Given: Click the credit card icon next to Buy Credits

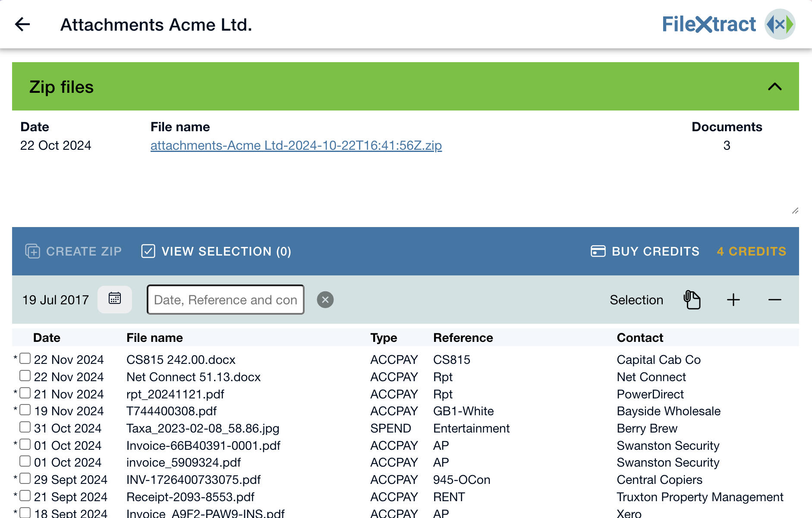Looking at the screenshot, I should (597, 251).
